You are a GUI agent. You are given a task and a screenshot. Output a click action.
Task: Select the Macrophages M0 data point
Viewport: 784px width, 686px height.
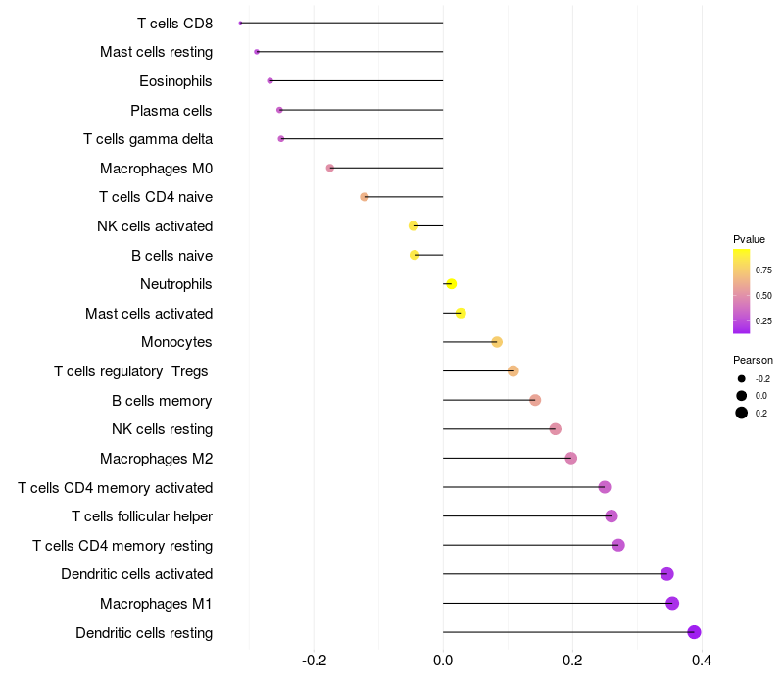(330, 168)
